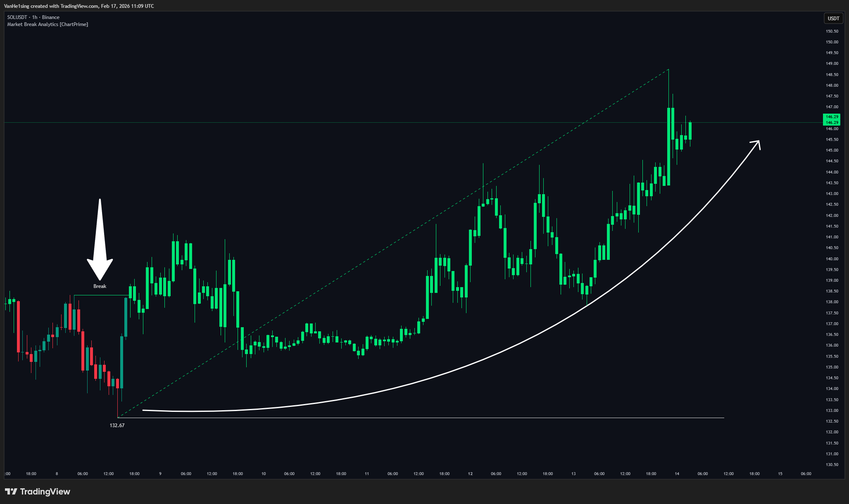Click the 140.00 price axis label
The width and height of the screenshot is (849, 504).
(x=832, y=259)
